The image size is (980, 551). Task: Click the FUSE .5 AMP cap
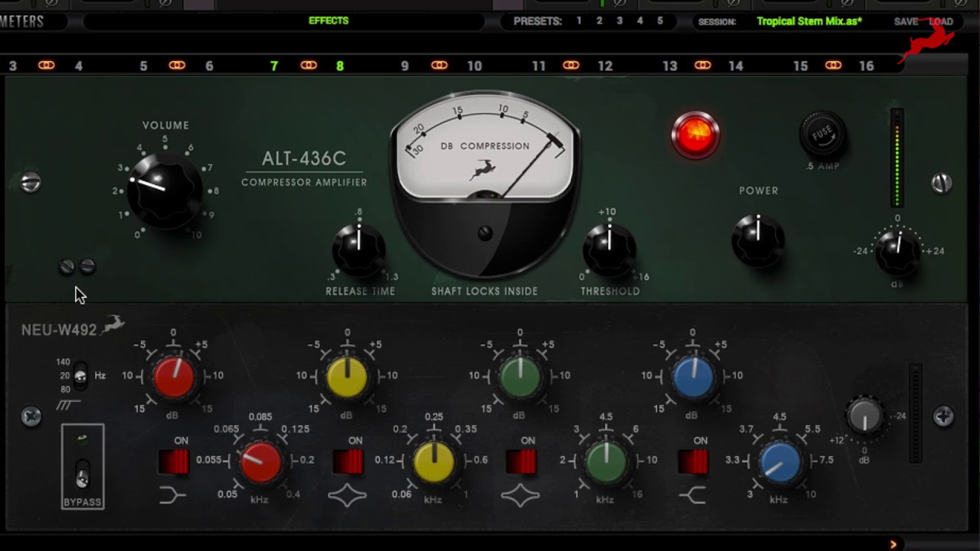tap(823, 135)
